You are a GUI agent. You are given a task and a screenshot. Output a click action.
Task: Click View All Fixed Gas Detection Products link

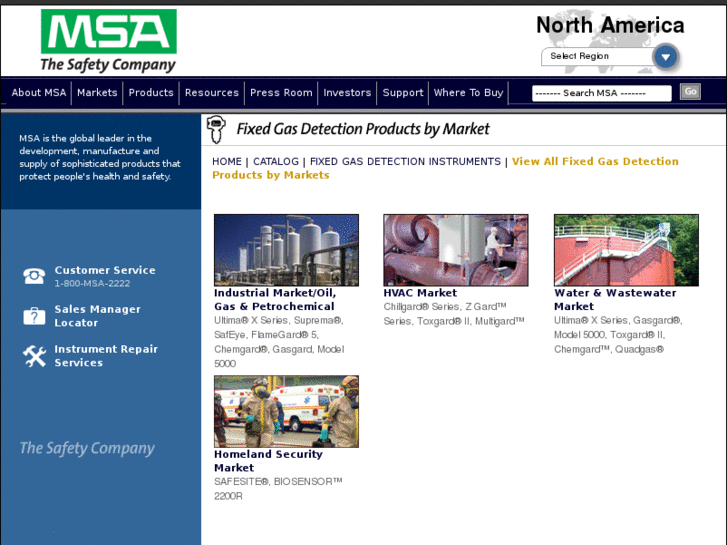coord(445,168)
